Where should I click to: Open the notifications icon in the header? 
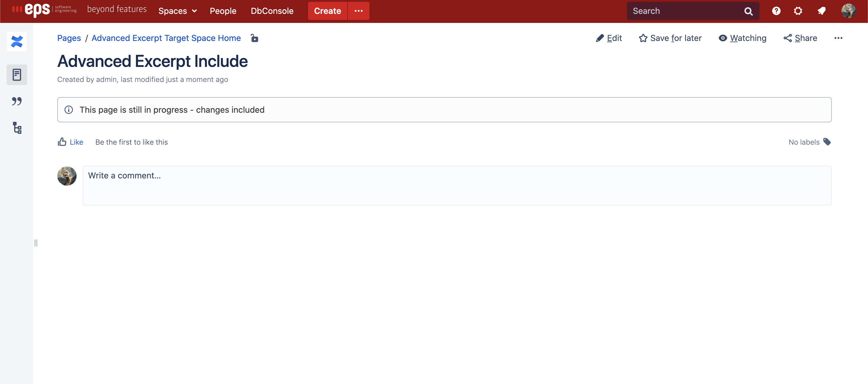[x=821, y=11]
